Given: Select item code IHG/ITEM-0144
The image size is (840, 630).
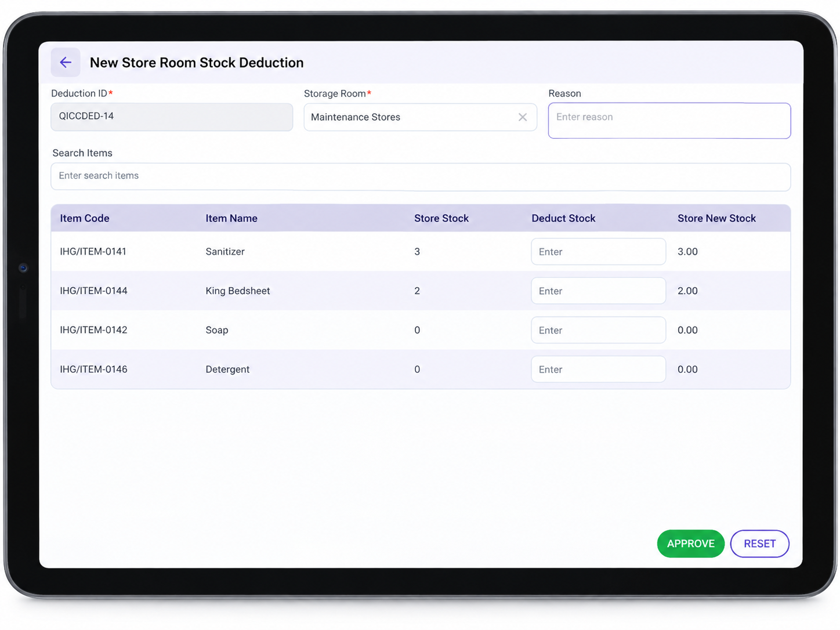Looking at the screenshot, I should (x=93, y=291).
